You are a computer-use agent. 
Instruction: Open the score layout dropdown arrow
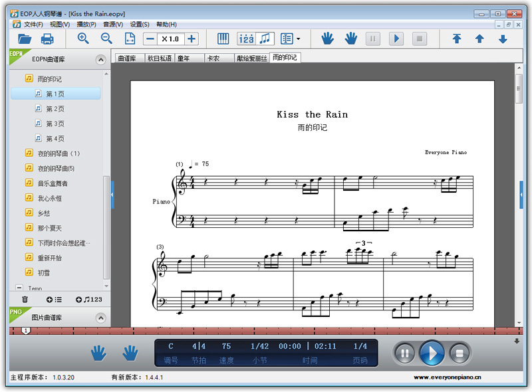tap(298, 39)
